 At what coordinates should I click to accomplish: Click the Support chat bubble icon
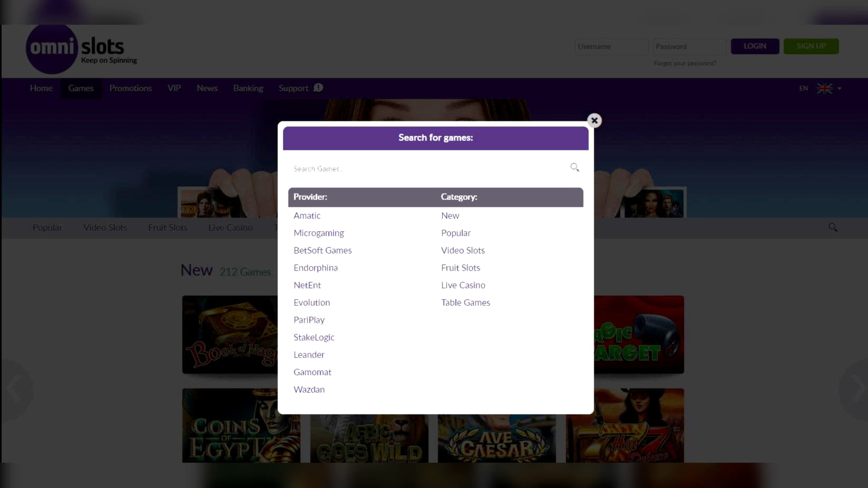click(318, 87)
